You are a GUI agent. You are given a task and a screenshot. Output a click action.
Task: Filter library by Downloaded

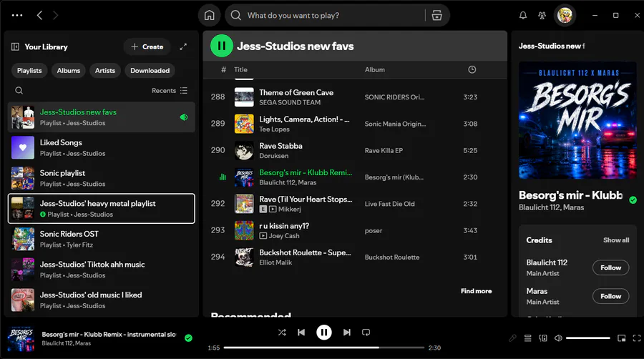[150, 71]
